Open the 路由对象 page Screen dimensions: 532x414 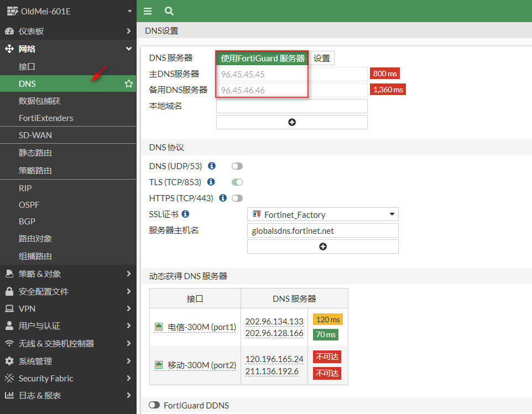tap(68, 238)
